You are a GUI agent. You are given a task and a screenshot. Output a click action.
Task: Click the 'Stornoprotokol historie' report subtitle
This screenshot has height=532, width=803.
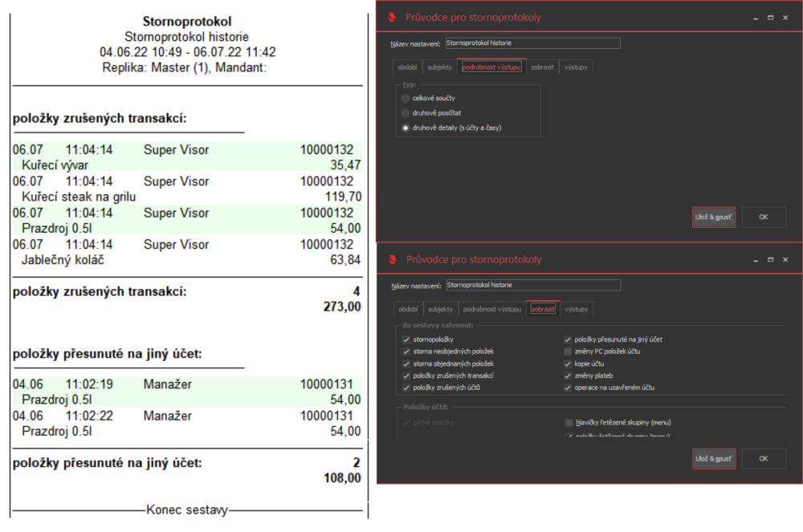tap(186, 37)
